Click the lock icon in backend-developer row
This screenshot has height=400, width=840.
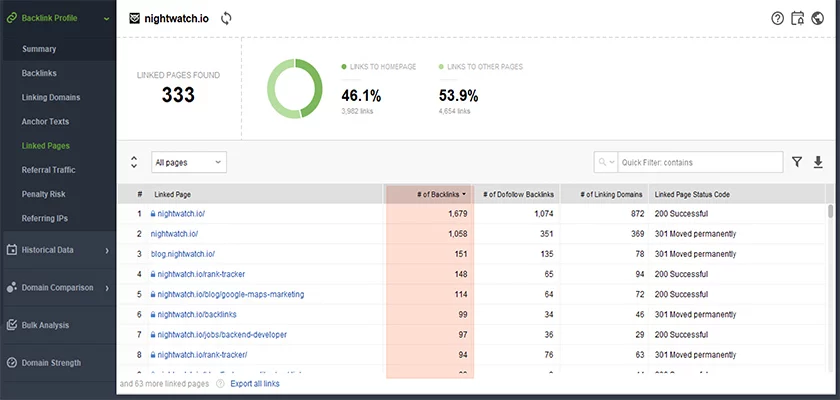pyautogui.click(x=153, y=335)
